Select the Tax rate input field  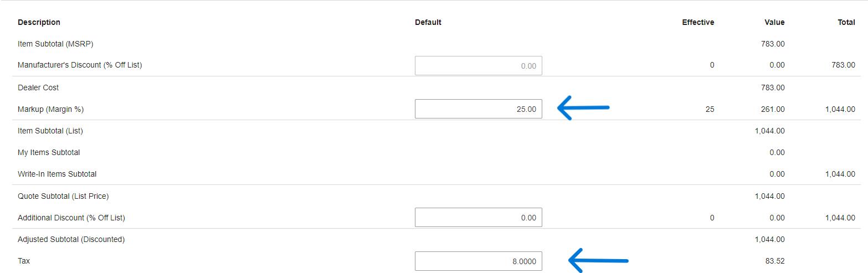pyautogui.click(x=479, y=261)
